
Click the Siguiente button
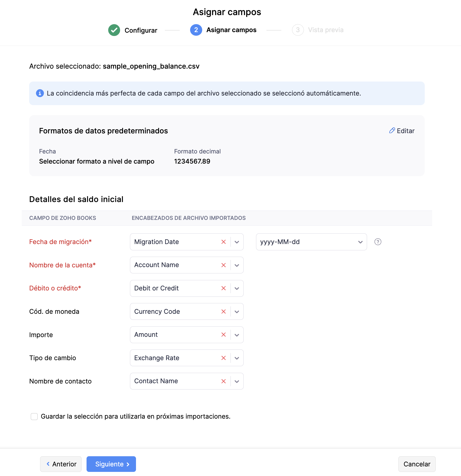click(111, 464)
